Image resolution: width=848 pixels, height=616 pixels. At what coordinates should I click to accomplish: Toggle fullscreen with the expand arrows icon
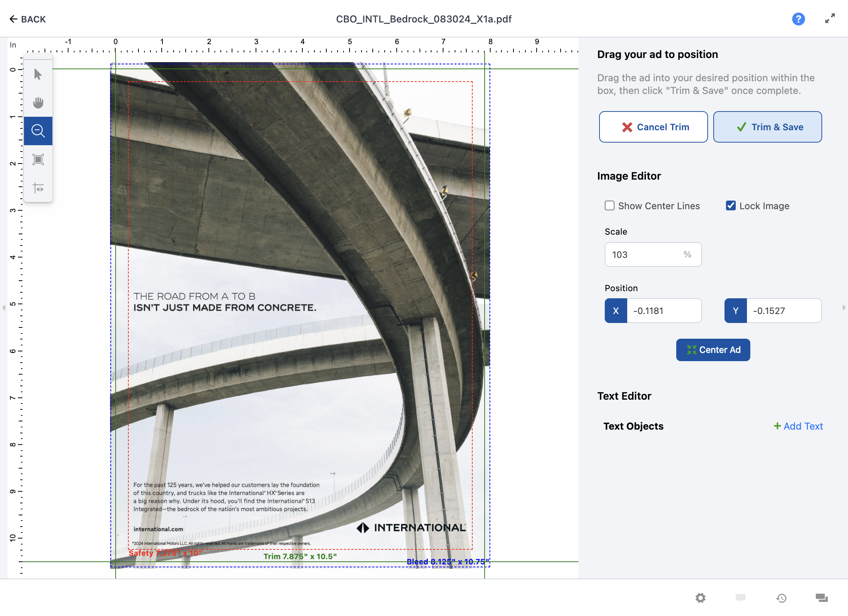[830, 18]
